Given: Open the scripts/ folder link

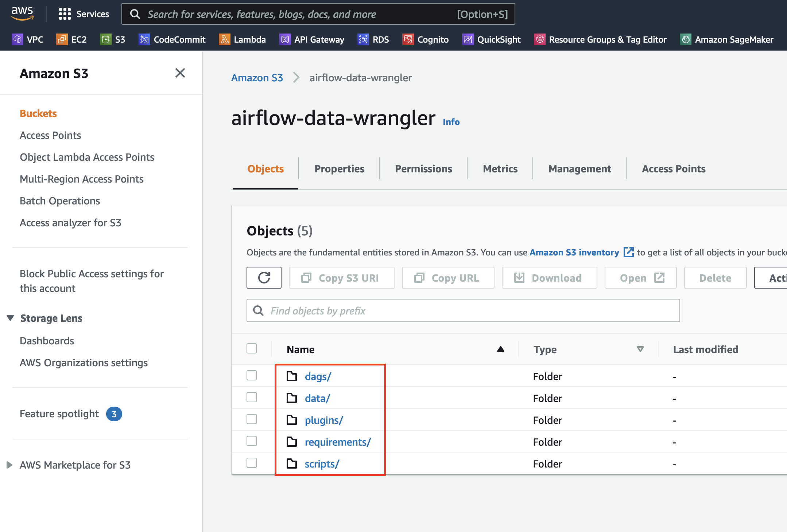Looking at the screenshot, I should [322, 463].
